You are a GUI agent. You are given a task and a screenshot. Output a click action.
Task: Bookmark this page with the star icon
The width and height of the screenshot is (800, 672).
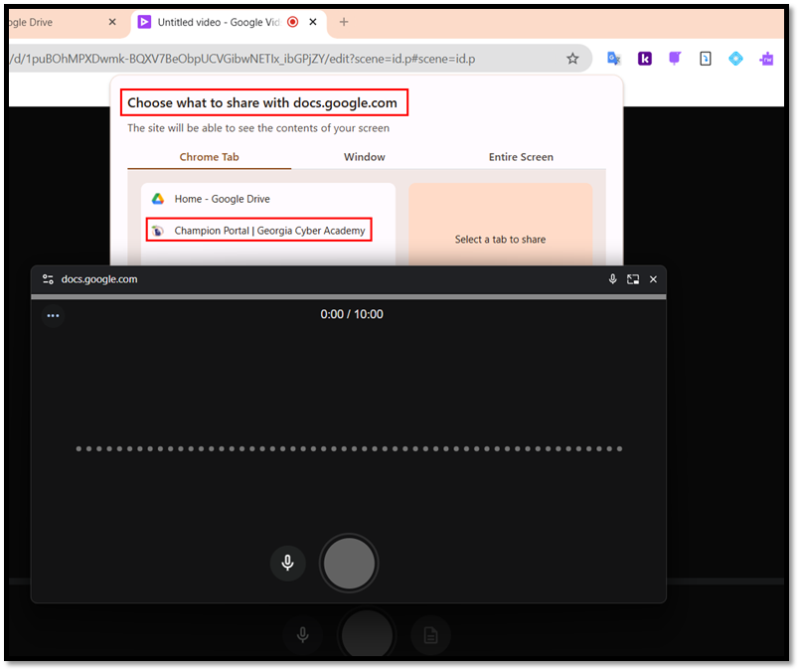click(572, 59)
